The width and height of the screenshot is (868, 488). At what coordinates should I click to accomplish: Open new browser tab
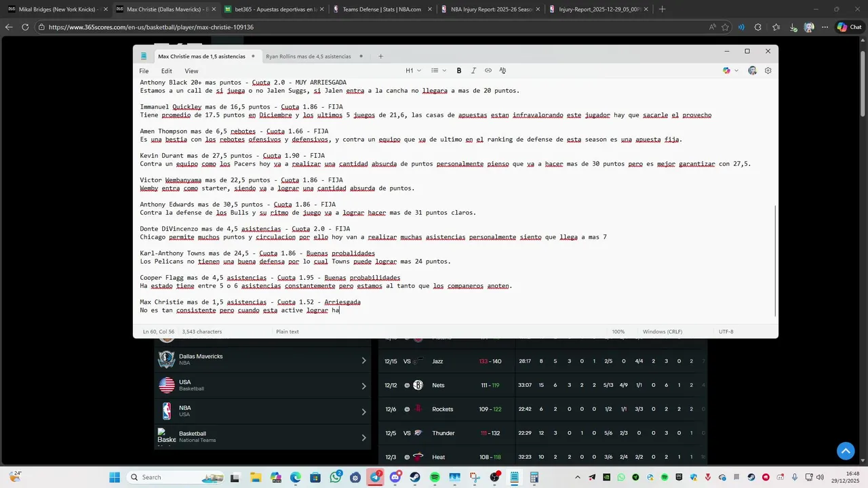(663, 9)
